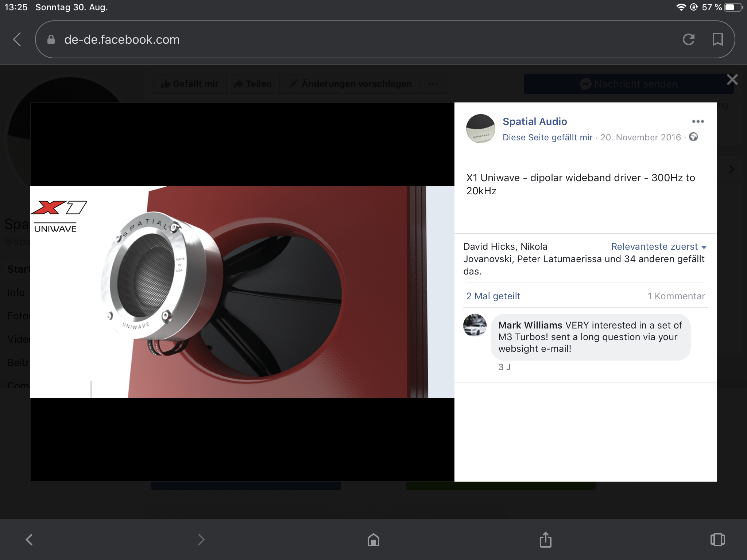Click the '3 J' comment timestamp

point(504,367)
